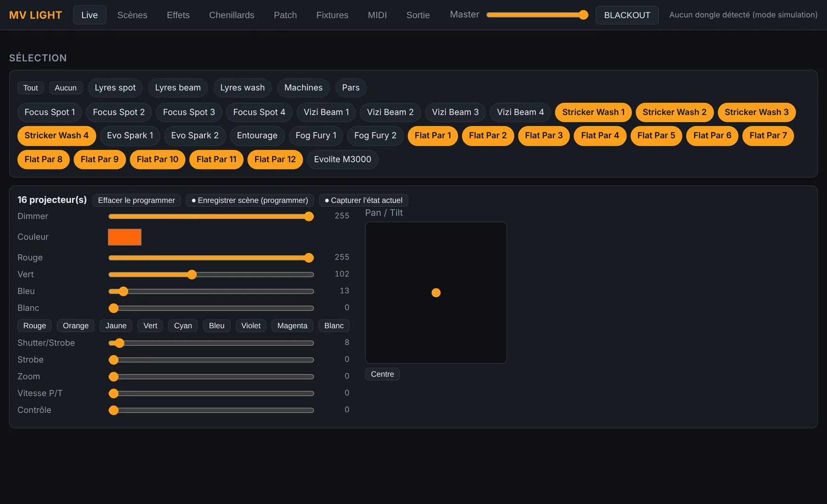Screen dimensions: 827x504
Task: Select the Machines group
Action: pos(303,88)
